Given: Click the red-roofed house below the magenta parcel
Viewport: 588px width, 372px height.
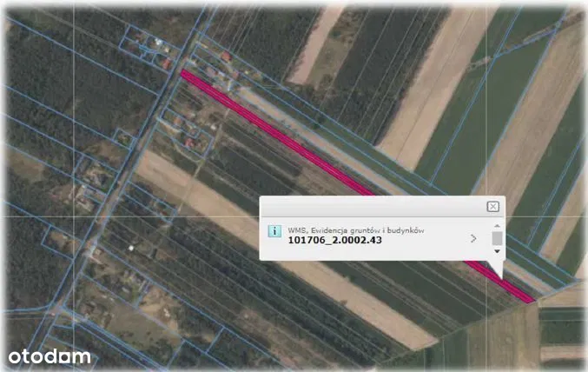Looking at the screenshot, I should pos(189,143).
